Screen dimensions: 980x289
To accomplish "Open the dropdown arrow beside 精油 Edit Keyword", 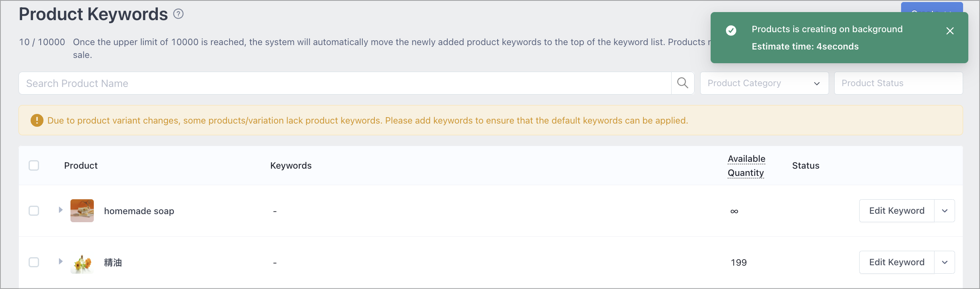I will tap(945, 262).
